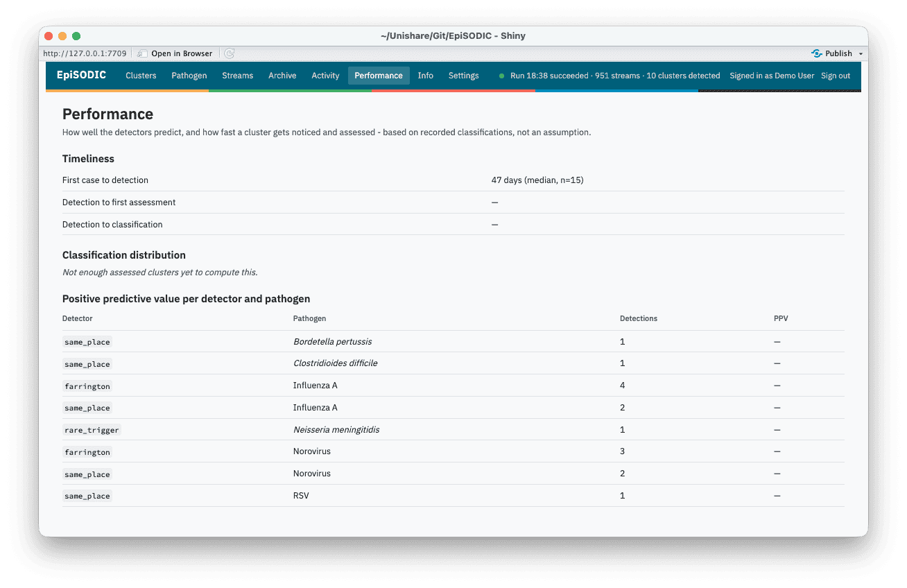Click the 'Not enough assessed clusters' note
The height and width of the screenshot is (588, 907).
tap(160, 273)
